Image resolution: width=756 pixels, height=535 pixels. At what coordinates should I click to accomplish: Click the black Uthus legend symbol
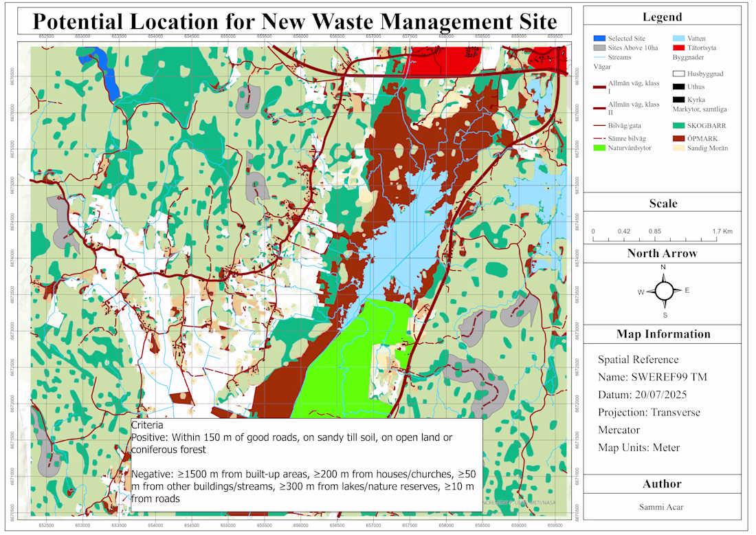click(x=678, y=87)
